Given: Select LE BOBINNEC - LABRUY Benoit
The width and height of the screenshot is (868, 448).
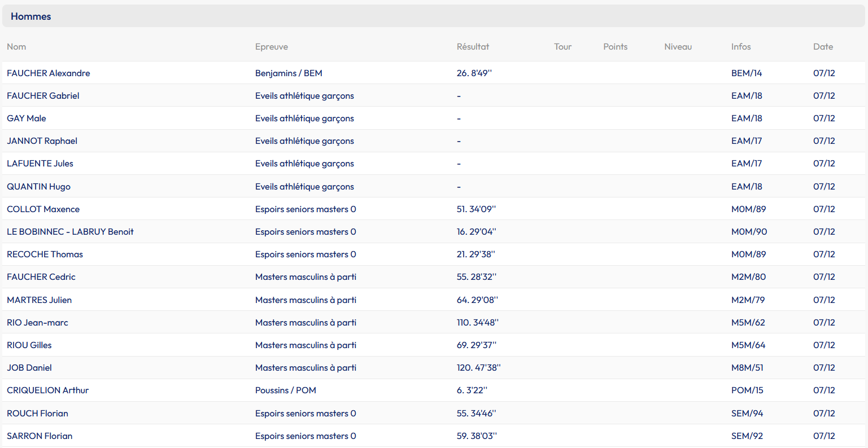Looking at the screenshot, I should pos(70,232).
